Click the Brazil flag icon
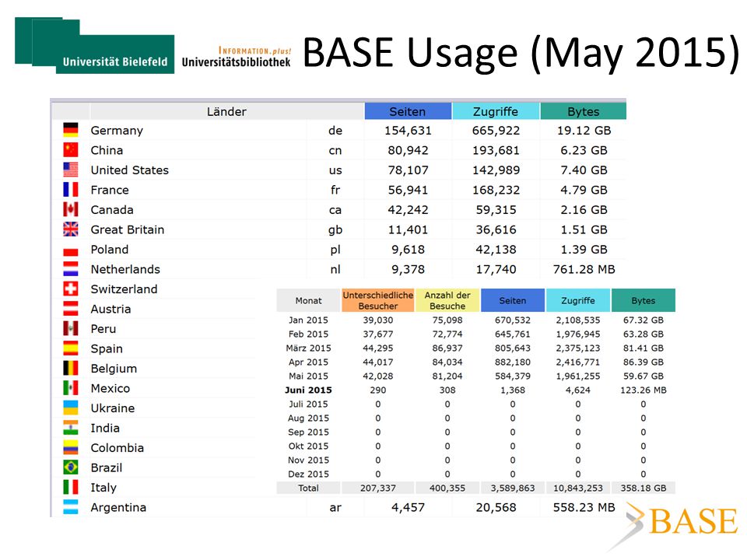The width and height of the screenshot is (747, 560). tap(71, 467)
